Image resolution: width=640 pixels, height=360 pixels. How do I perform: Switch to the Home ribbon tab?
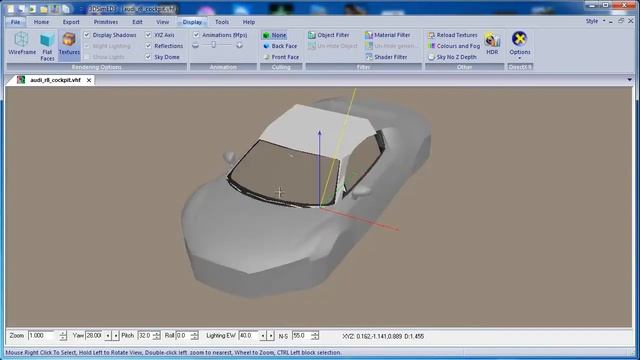pyautogui.click(x=41, y=22)
